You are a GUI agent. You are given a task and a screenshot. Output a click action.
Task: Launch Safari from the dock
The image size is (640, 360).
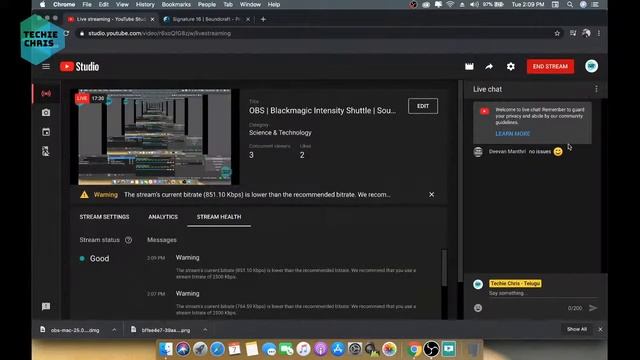coord(217,349)
